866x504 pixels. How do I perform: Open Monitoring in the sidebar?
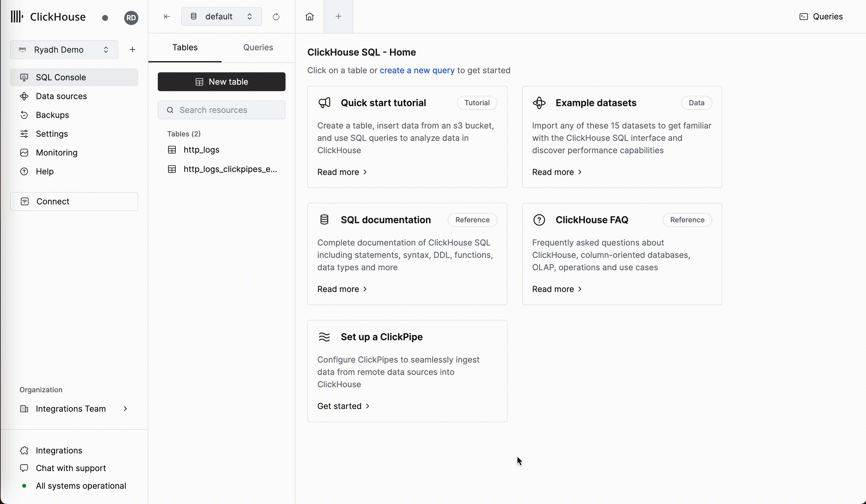tap(57, 152)
